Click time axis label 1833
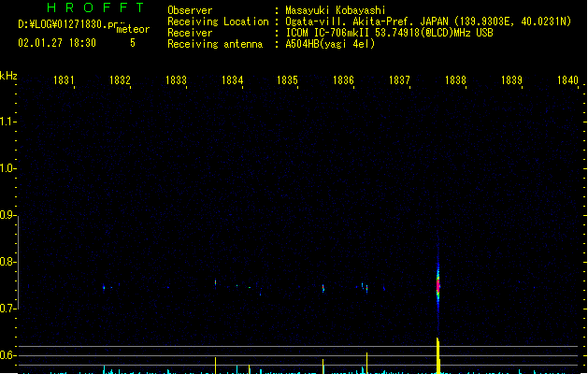 pos(176,80)
